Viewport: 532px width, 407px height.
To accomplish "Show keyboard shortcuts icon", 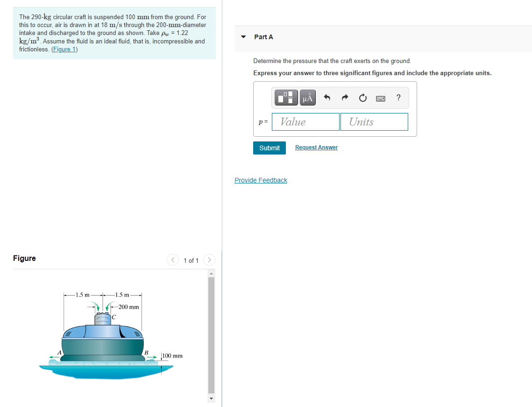I will click(381, 98).
